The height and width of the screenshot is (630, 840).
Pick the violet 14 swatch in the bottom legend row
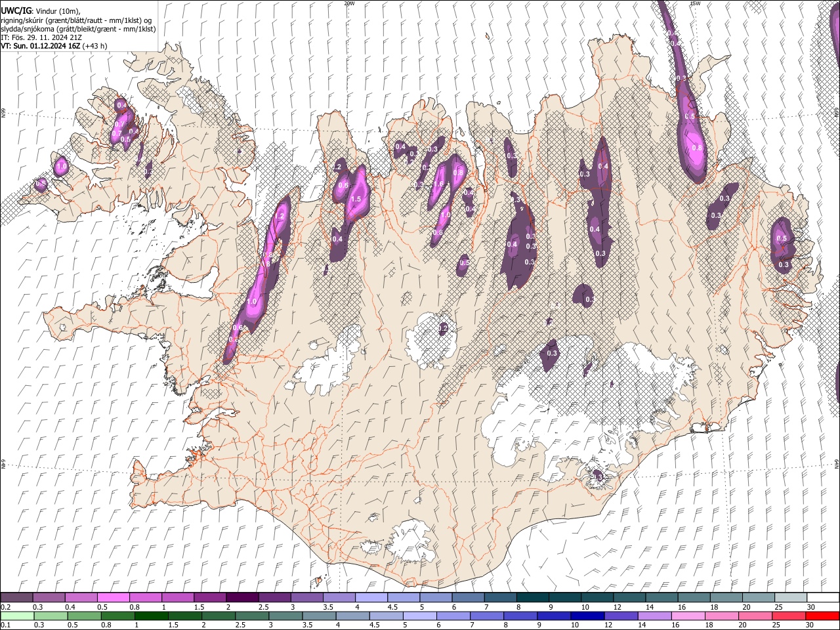(x=654, y=616)
